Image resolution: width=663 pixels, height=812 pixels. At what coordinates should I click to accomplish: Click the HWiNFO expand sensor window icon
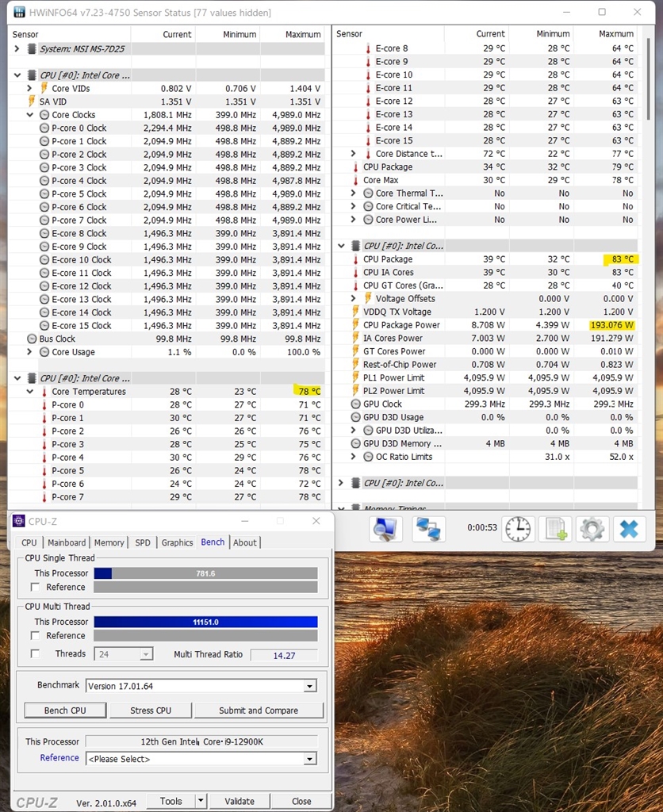[x=385, y=529]
